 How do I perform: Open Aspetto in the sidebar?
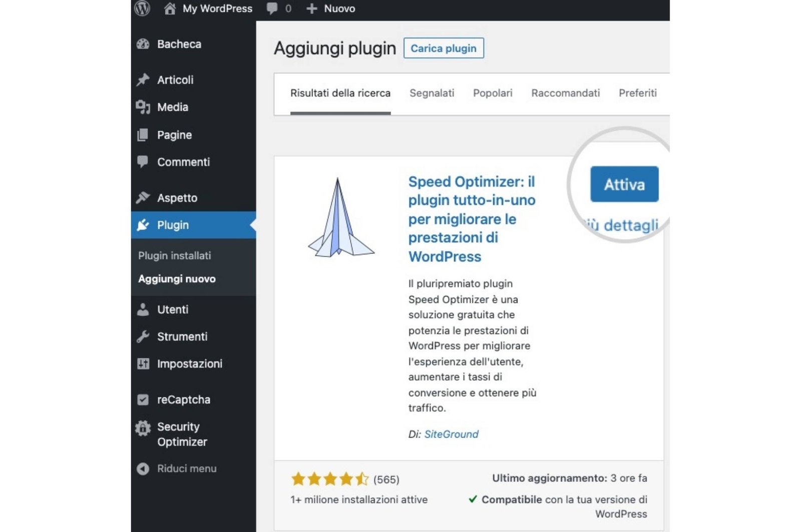pos(177,198)
